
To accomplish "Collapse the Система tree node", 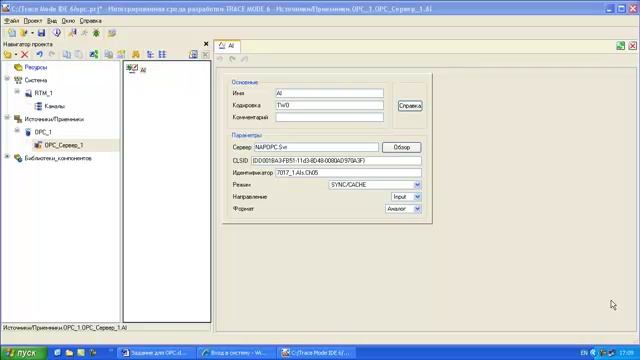I will pos(7,78).
